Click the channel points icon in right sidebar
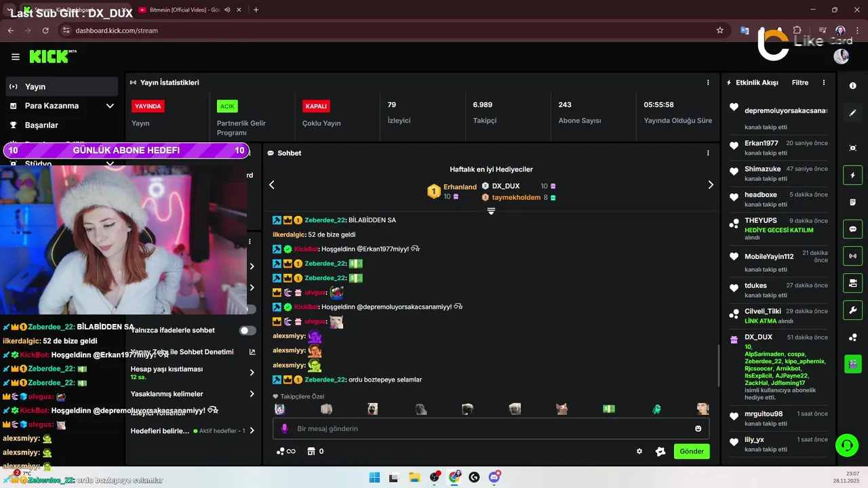 [x=852, y=337]
